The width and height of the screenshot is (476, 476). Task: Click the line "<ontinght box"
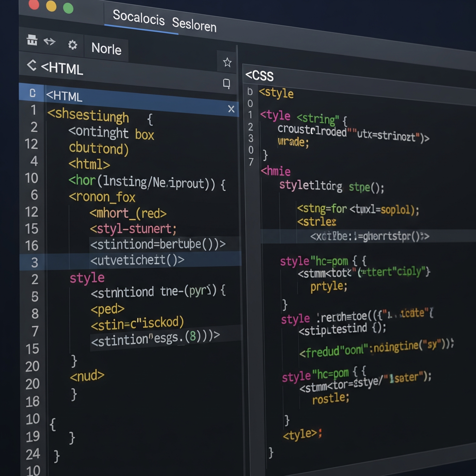point(111,133)
